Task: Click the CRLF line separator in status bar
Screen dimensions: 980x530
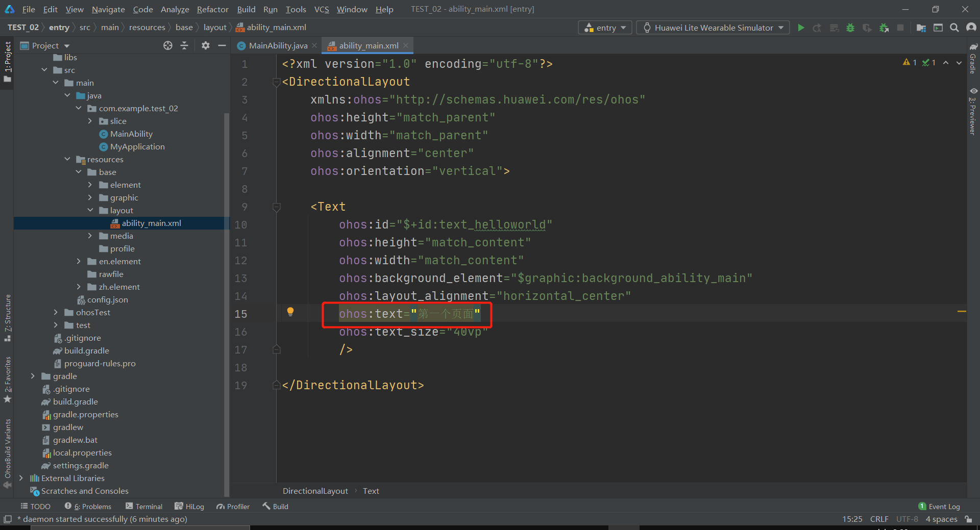Action: [x=879, y=519]
